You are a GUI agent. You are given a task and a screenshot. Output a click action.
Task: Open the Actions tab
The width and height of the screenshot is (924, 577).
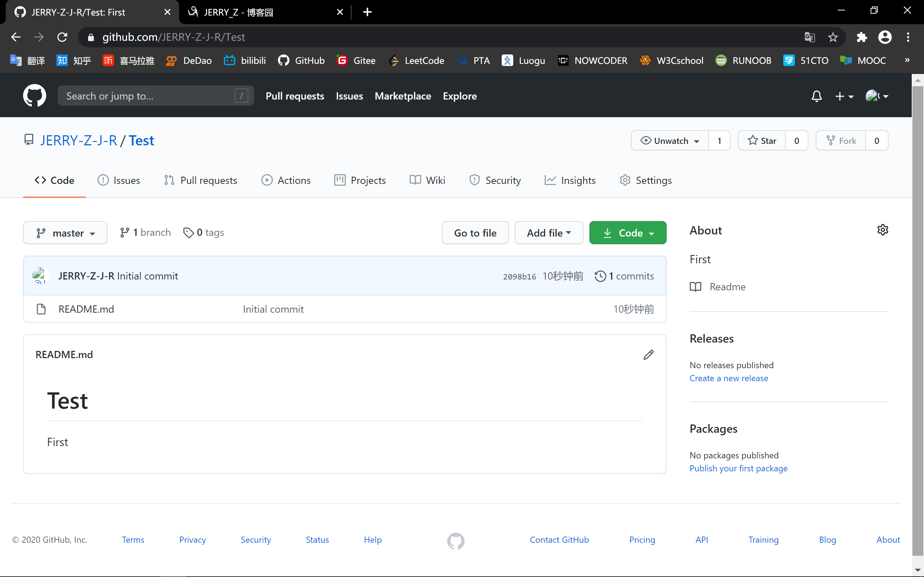click(286, 180)
